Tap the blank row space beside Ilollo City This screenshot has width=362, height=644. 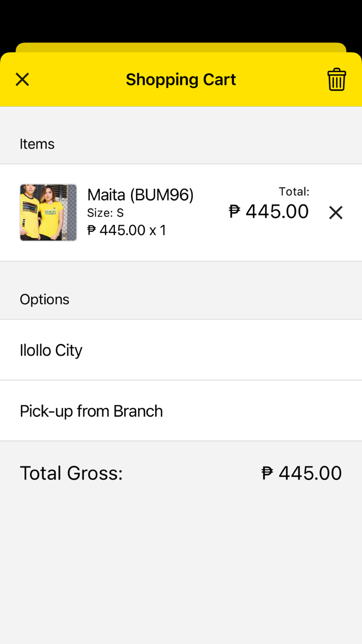(x=222, y=350)
